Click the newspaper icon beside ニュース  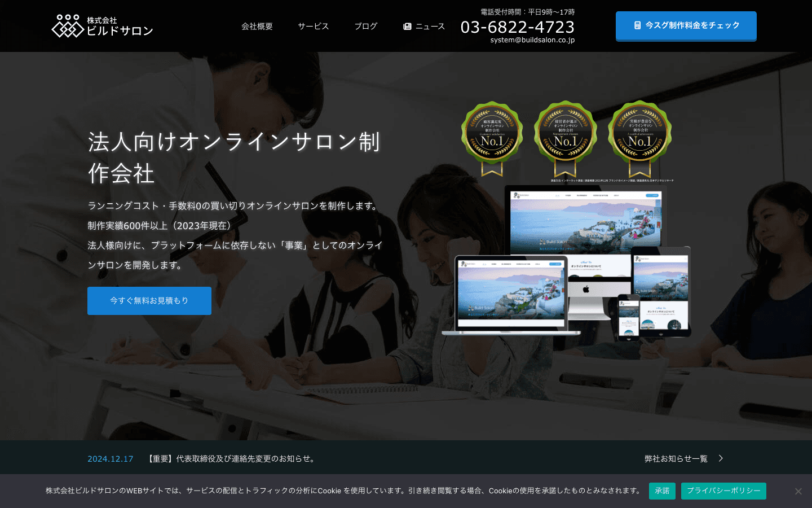(x=407, y=27)
